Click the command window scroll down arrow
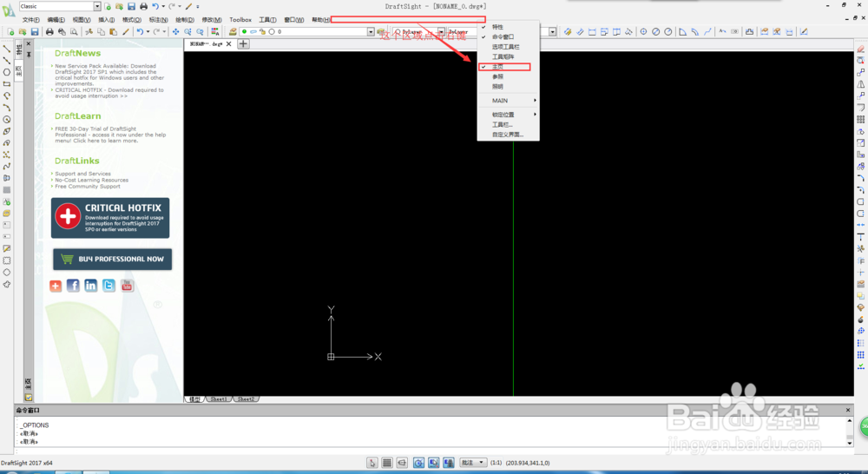868x474 pixels. click(x=849, y=443)
